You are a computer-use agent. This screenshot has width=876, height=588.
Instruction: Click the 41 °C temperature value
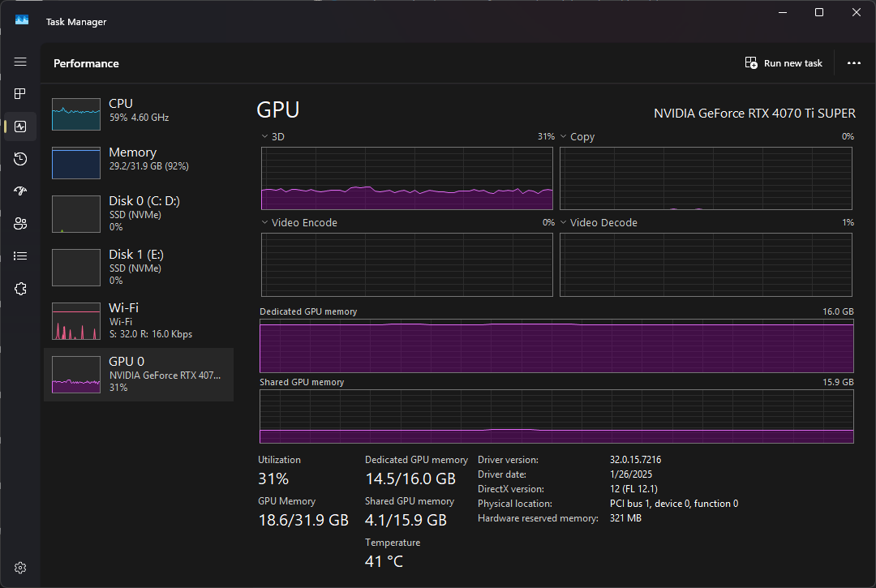pos(384,561)
